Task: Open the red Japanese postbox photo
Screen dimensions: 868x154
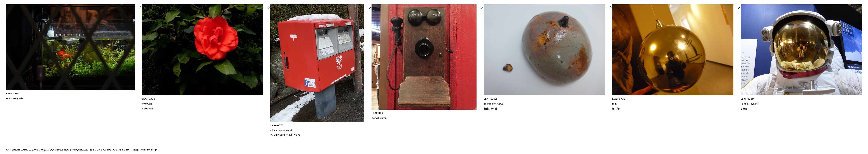Action: tap(317, 63)
